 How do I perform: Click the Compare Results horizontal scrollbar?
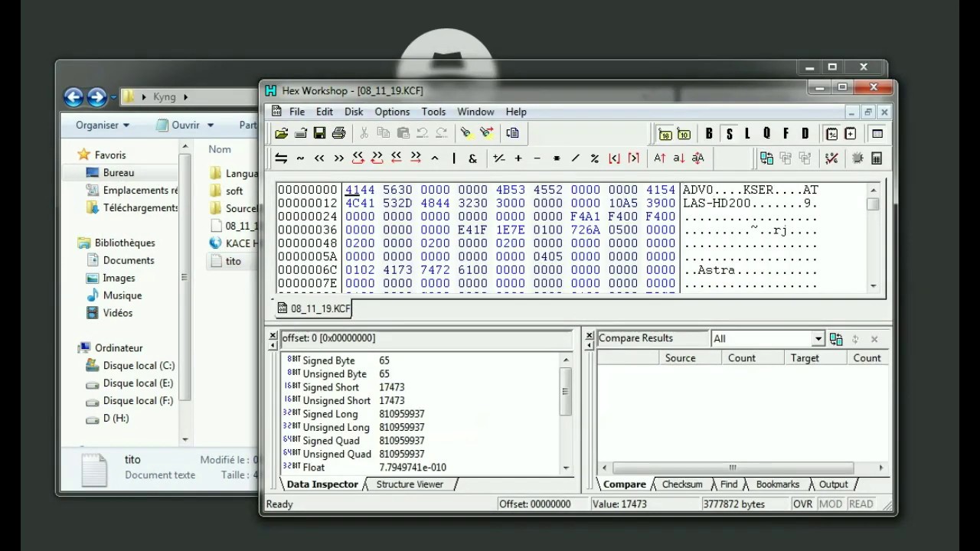pyautogui.click(x=741, y=468)
